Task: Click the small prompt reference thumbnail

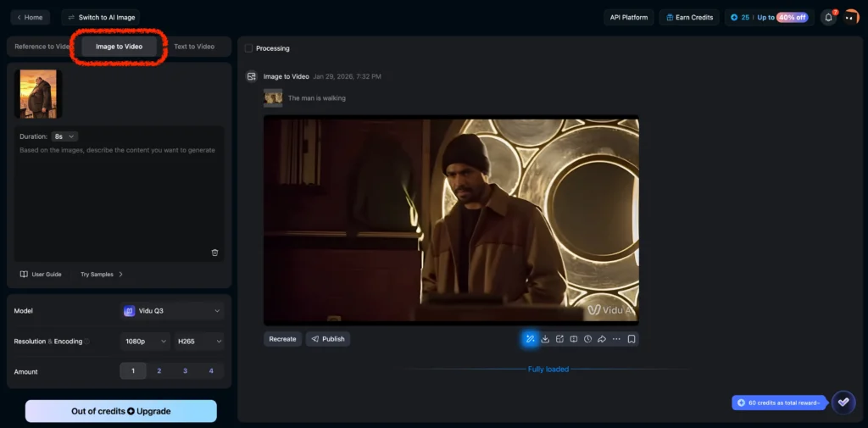Action: pos(273,98)
